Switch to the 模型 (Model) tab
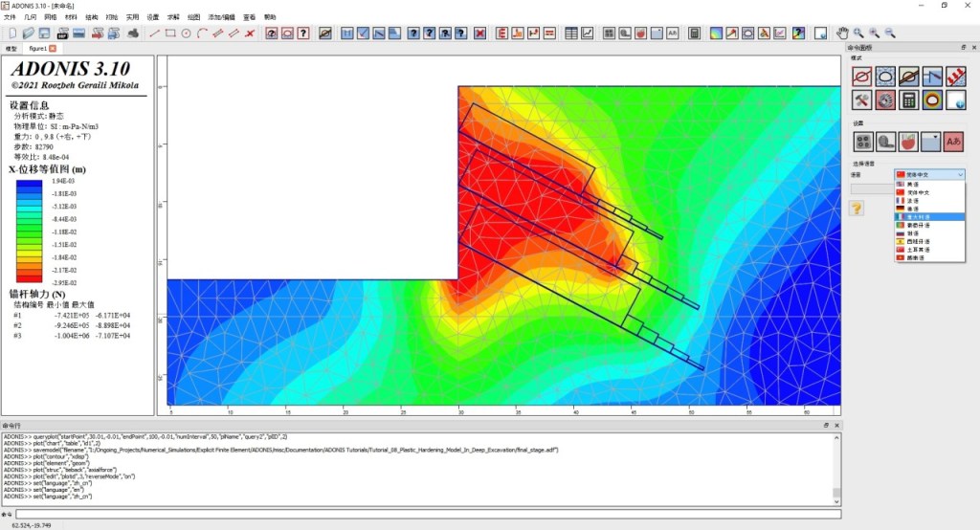The image size is (980, 530). pos(11,48)
